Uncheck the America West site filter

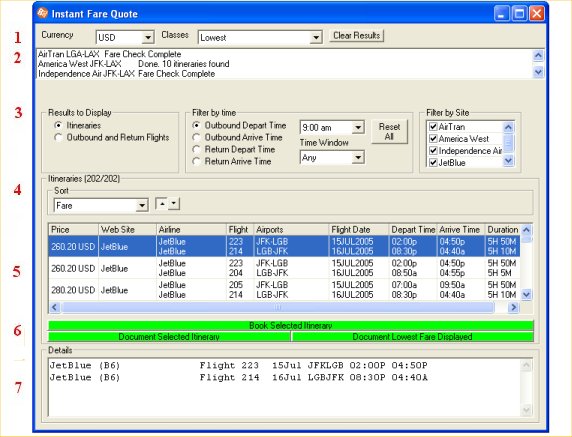click(433, 139)
